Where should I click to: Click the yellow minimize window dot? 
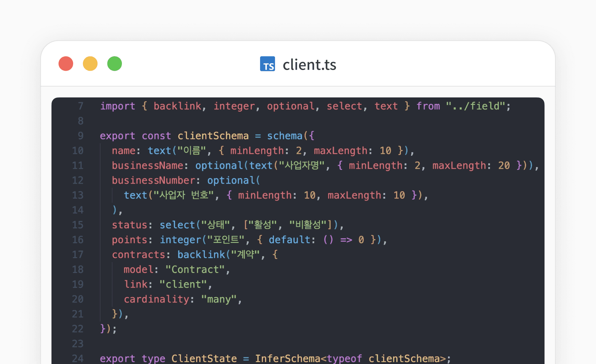coord(90,64)
